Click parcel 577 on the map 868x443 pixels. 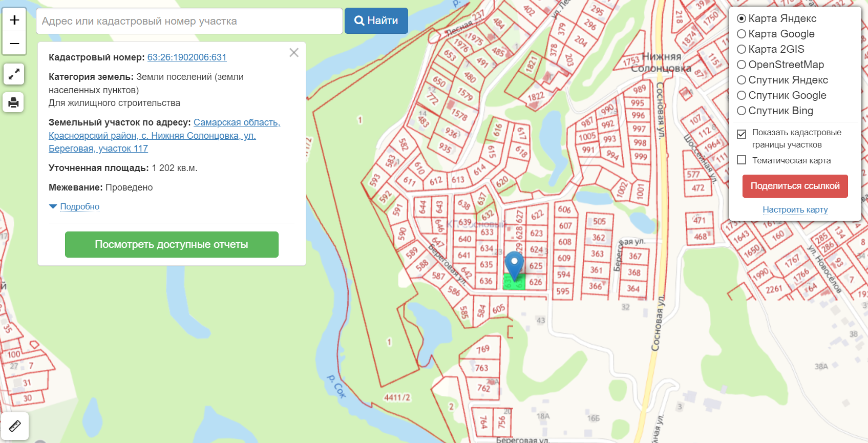pyautogui.click(x=693, y=174)
